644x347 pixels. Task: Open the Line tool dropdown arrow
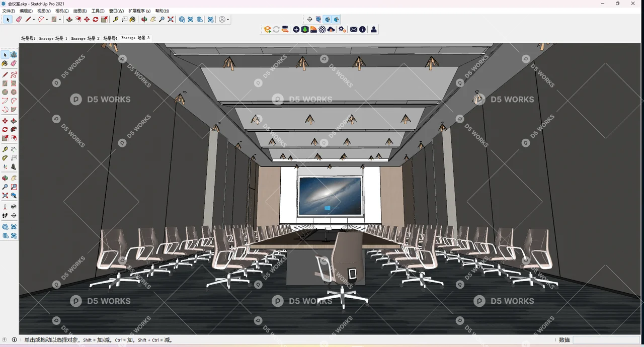point(33,19)
